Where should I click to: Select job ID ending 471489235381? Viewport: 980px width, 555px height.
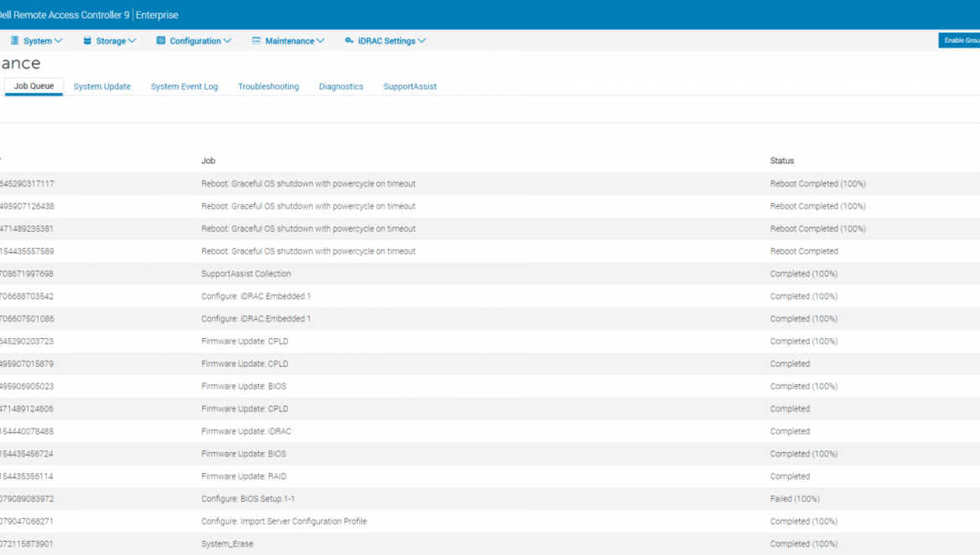pyautogui.click(x=27, y=229)
